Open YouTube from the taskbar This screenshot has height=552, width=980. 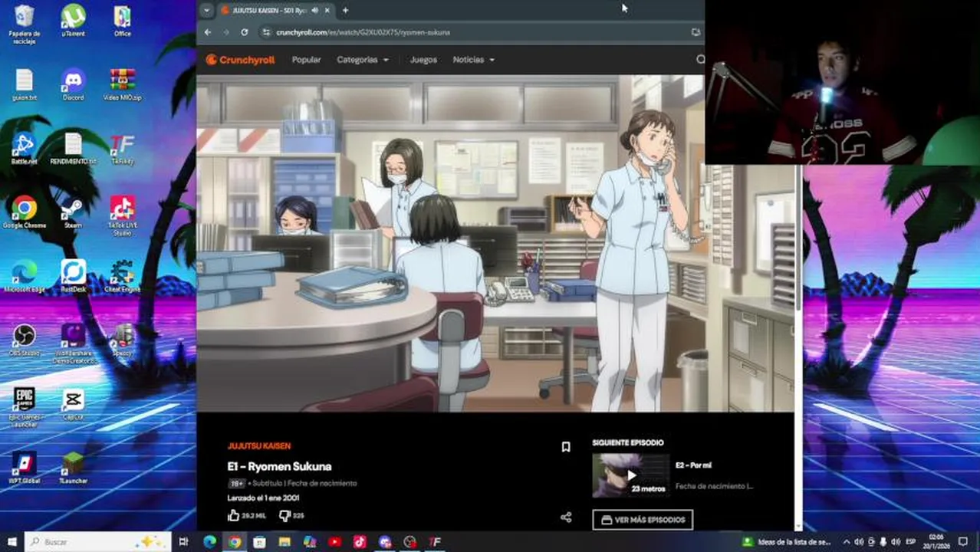tap(334, 542)
